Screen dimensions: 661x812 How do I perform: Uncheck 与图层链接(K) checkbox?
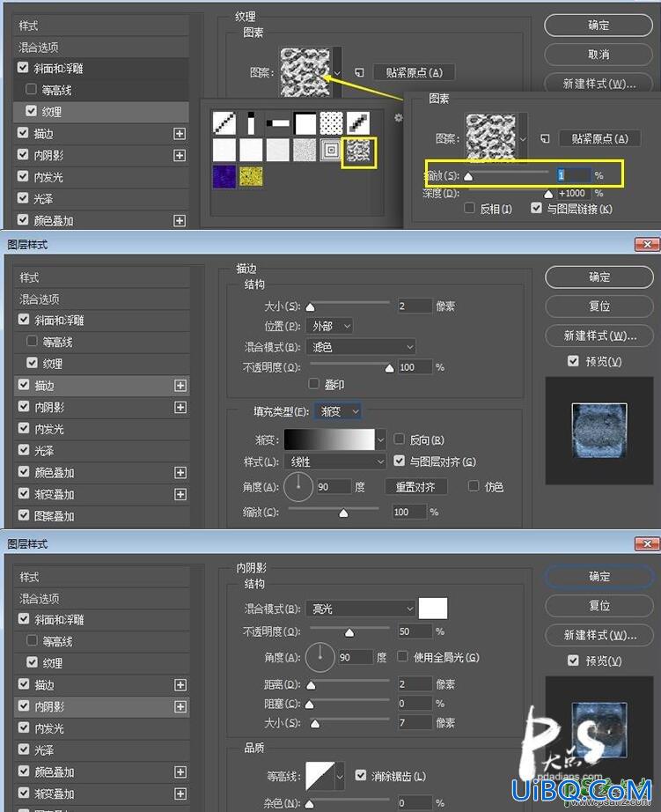(536, 208)
